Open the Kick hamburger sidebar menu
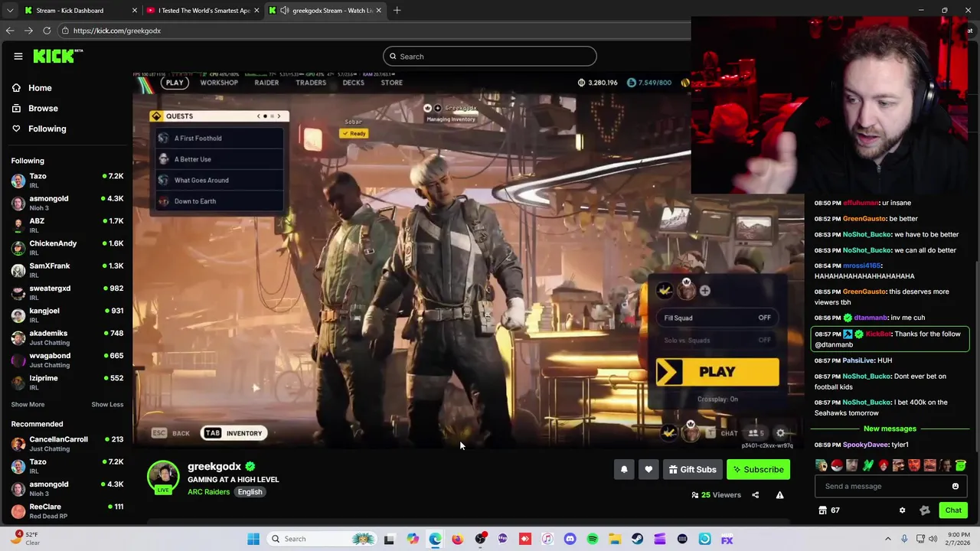Viewport: 980px width, 551px height. pos(18,56)
